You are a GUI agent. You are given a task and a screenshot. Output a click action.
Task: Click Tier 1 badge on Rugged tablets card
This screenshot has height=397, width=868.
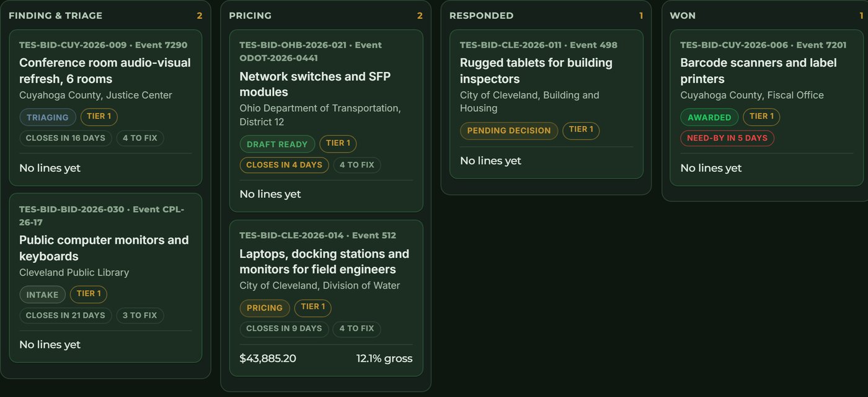(x=581, y=130)
